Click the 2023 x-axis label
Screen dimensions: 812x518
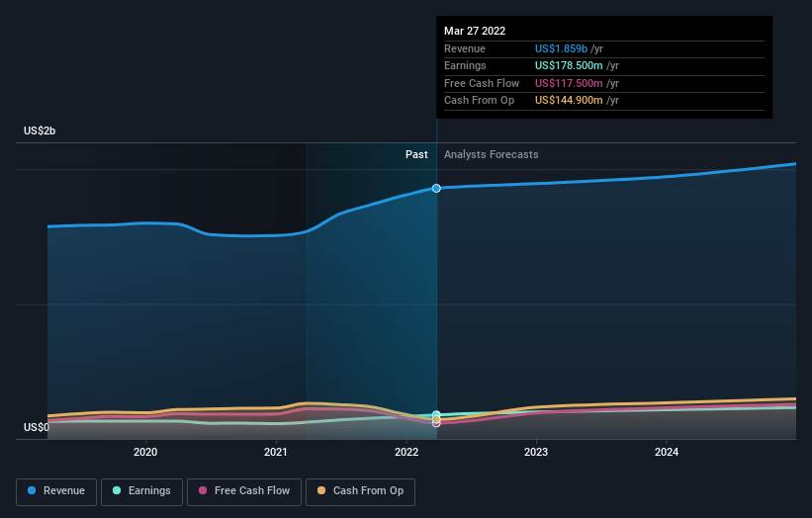[x=536, y=453]
